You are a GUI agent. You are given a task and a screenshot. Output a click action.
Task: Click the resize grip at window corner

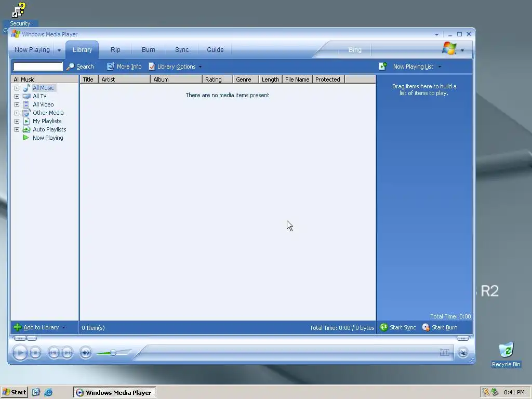click(471, 361)
